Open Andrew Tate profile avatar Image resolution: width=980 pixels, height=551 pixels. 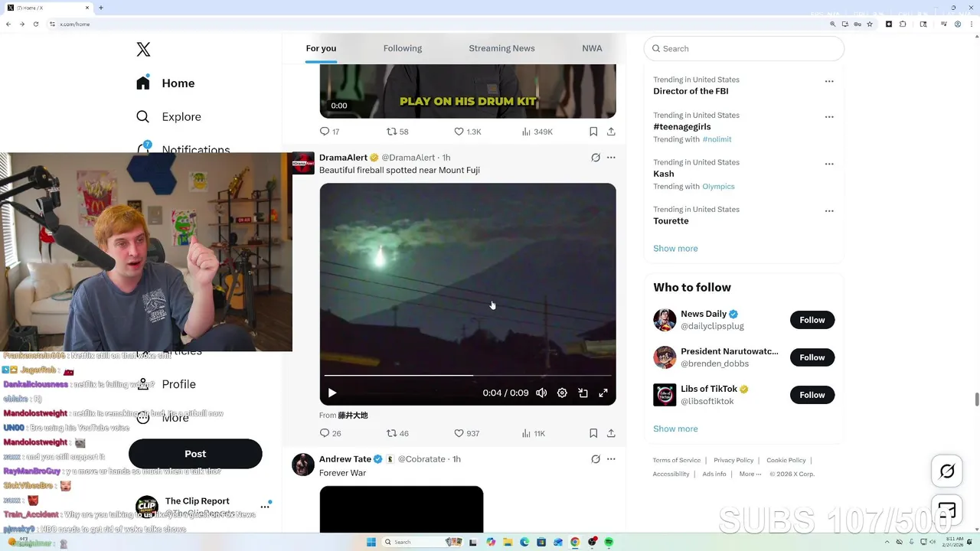(303, 465)
